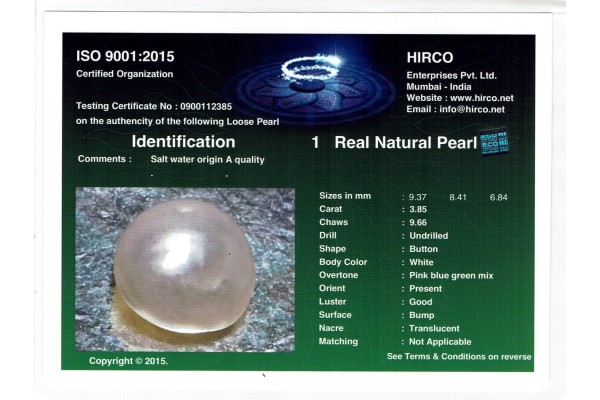Click the pearl photograph on the certificate
This screenshot has width=600, height=400.
(x=185, y=269)
